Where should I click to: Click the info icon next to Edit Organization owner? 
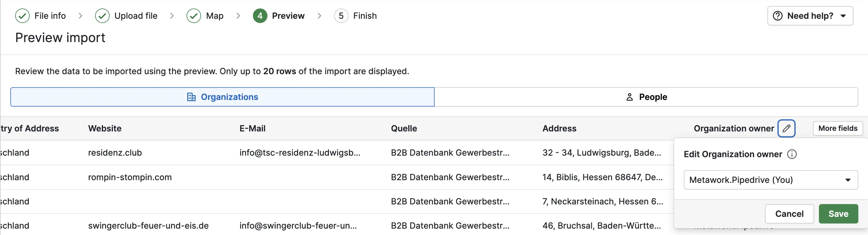tap(791, 154)
